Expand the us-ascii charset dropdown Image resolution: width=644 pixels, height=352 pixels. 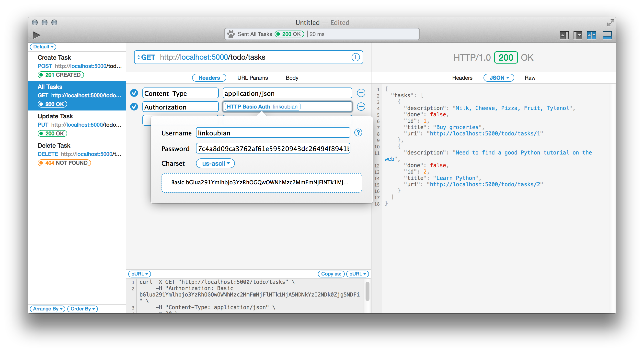[x=215, y=163]
